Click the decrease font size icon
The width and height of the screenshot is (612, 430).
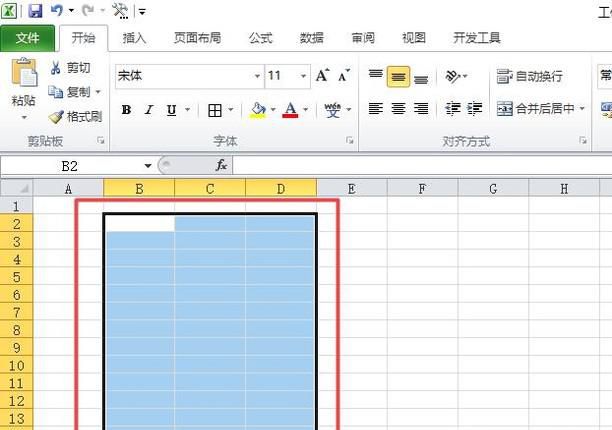[344, 75]
